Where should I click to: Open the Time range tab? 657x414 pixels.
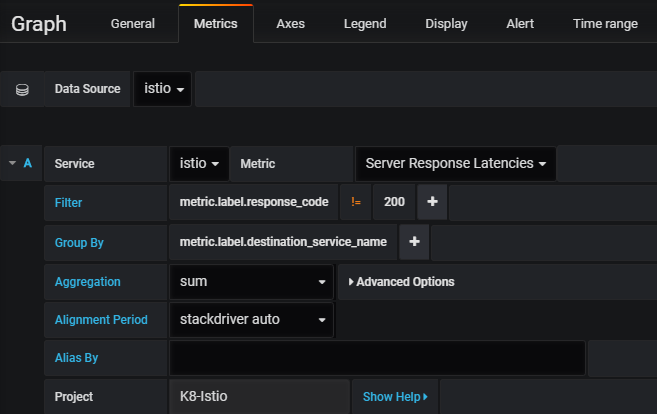tap(605, 24)
